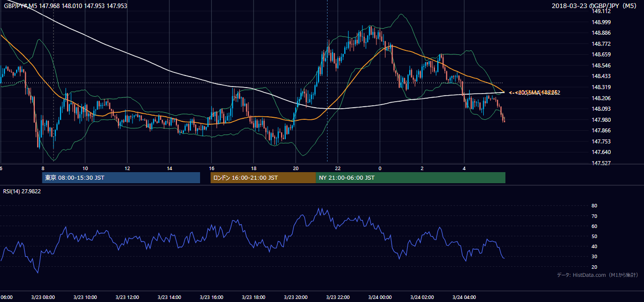Click price axis label 148.886

tap(601, 33)
